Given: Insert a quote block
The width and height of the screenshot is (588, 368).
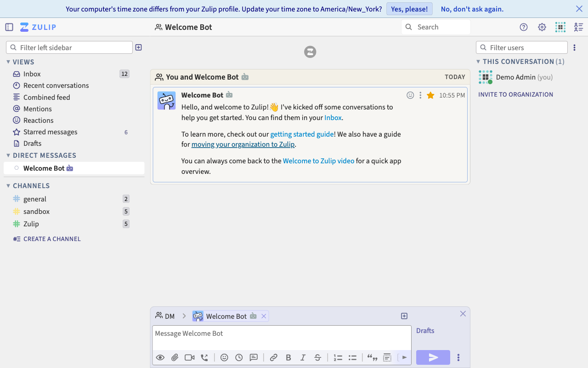Looking at the screenshot, I should pos(372,357).
